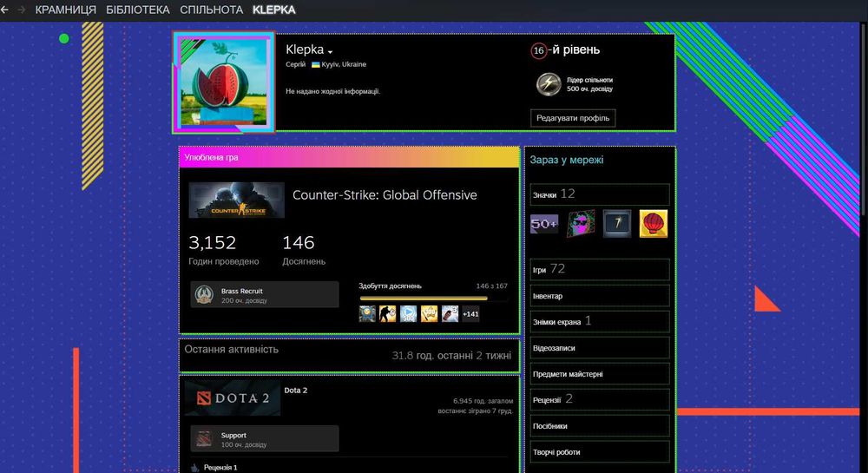The height and width of the screenshot is (473, 868).
Task: Click the watermelon profile avatar
Action: pos(224,82)
